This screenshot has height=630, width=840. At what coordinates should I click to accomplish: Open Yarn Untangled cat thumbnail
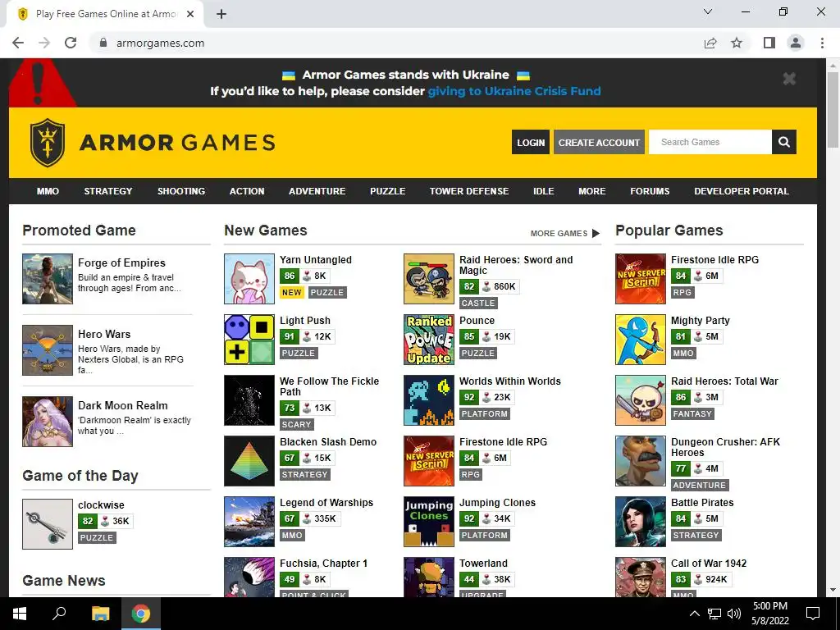(x=249, y=279)
